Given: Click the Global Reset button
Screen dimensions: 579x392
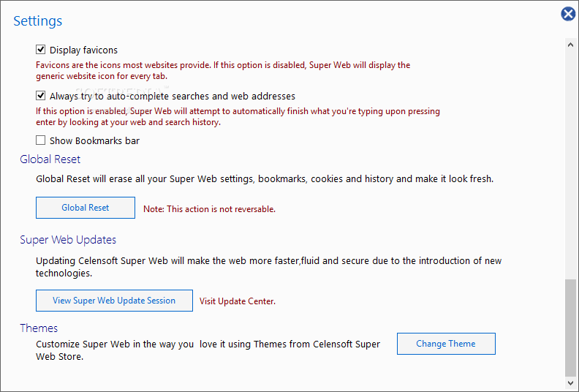Looking at the screenshot, I should 86,208.
